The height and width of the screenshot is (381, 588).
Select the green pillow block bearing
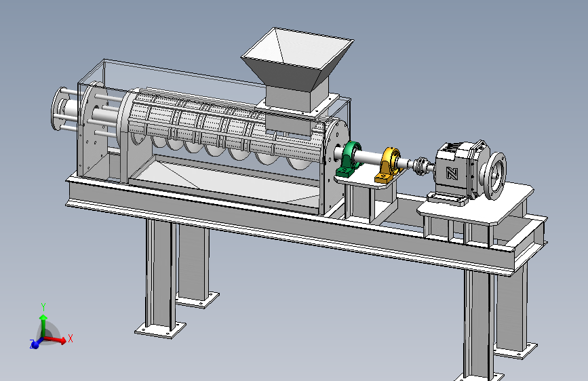(349, 159)
